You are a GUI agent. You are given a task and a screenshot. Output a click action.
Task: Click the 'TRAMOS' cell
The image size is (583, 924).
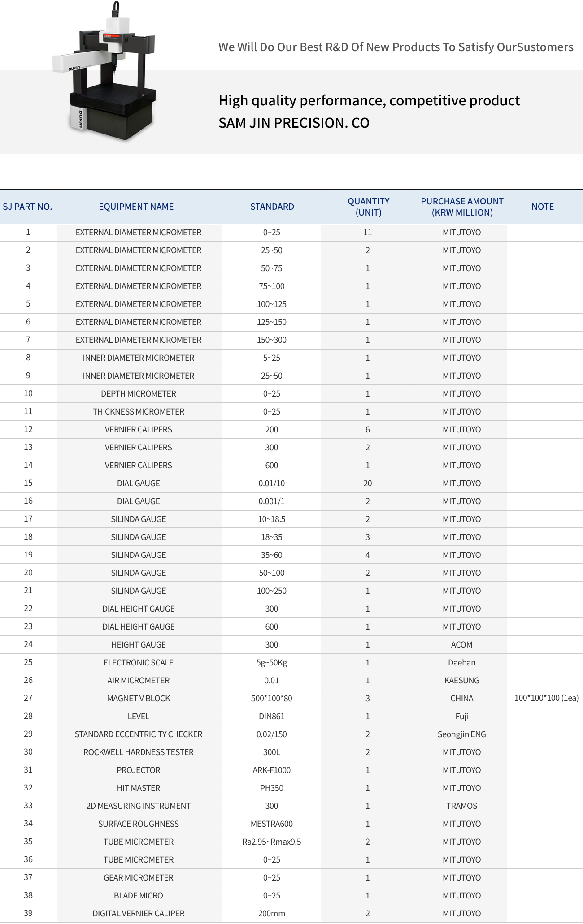coord(462,806)
